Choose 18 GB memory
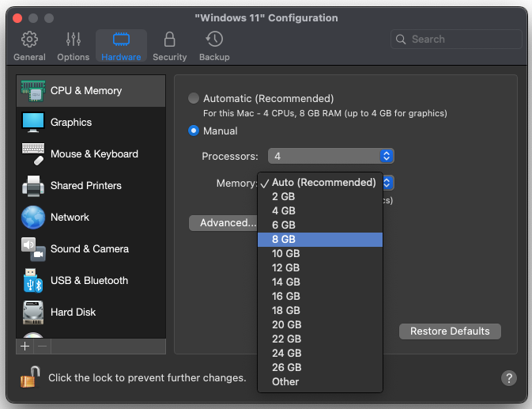Image resolution: width=532 pixels, height=409 pixels. click(x=320, y=311)
